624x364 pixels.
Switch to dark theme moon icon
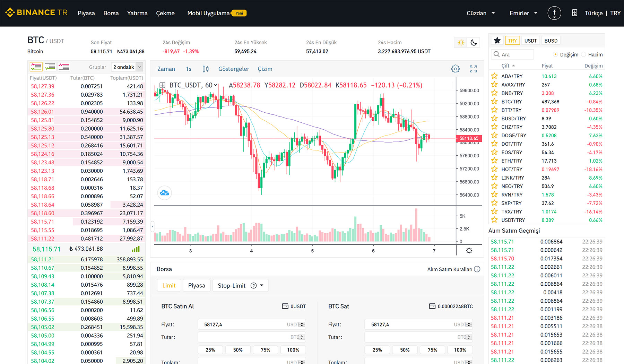(x=474, y=43)
